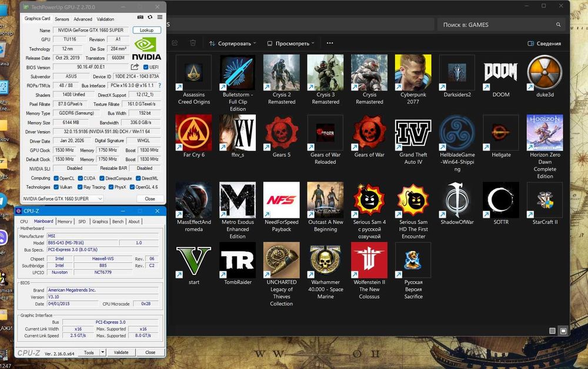Select Warhammer 40.000 Space Marine icon
Image resolution: width=588 pixels, height=369 pixels.
tap(325, 260)
